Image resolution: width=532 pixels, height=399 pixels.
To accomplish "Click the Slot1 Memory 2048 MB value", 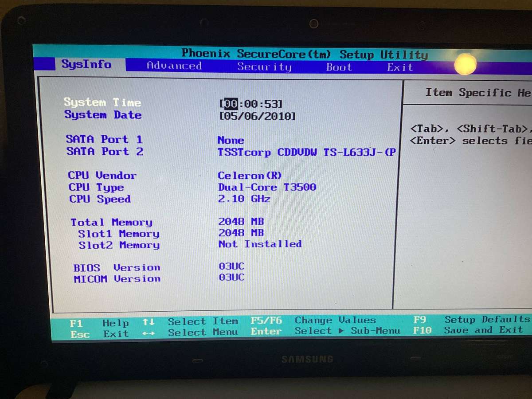I will [x=241, y=233].
